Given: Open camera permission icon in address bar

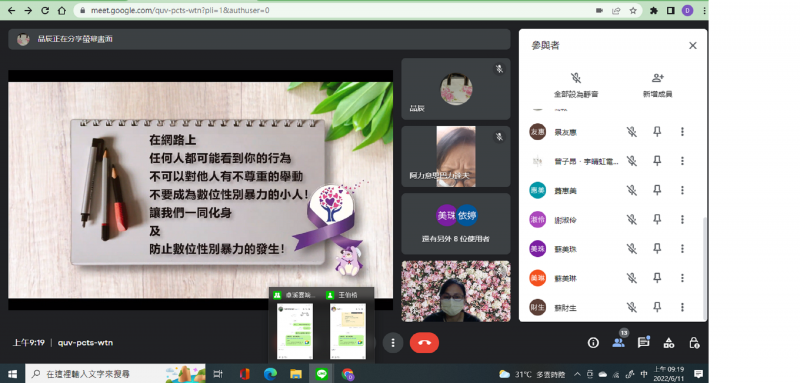Looking at the screenshot, I should pos(599,10).
